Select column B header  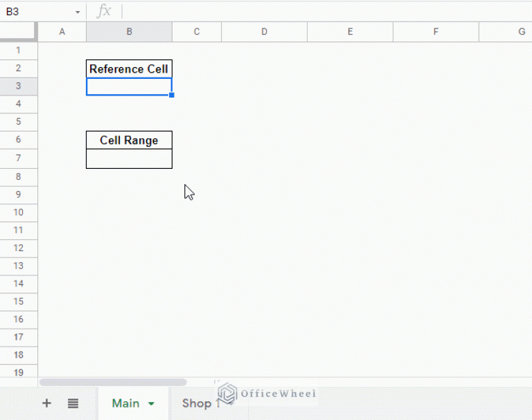(x=129, y=32)
